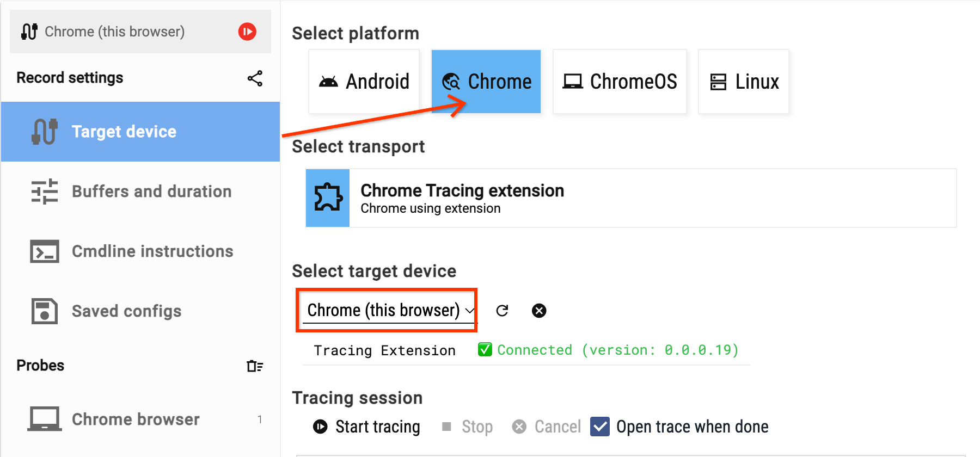Click the Stop tracing square icon

tap(446, 427)
